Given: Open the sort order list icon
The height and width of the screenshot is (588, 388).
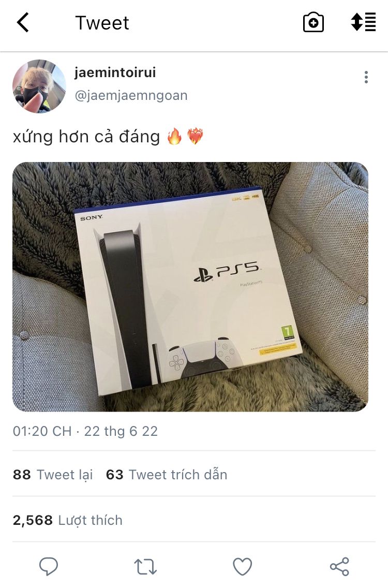Looking at the screenshot, I should [x=363, y=22].
